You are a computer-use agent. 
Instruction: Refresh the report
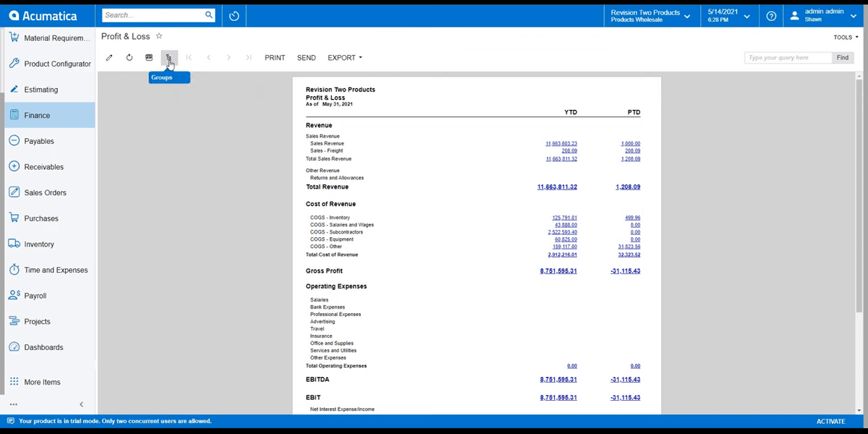click(129, 57)
